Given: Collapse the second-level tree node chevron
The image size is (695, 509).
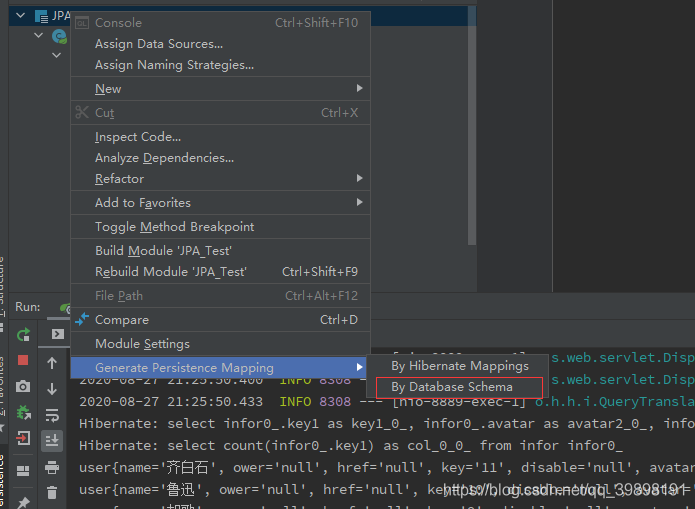Looking at the screenshot, I should (39, 35).
